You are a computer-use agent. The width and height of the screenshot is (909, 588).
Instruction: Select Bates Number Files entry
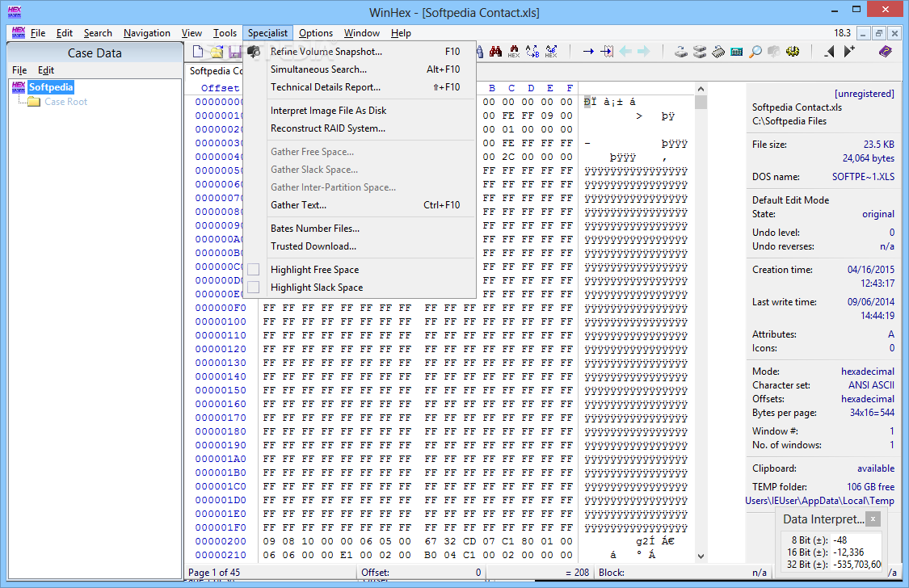(360, 229)
